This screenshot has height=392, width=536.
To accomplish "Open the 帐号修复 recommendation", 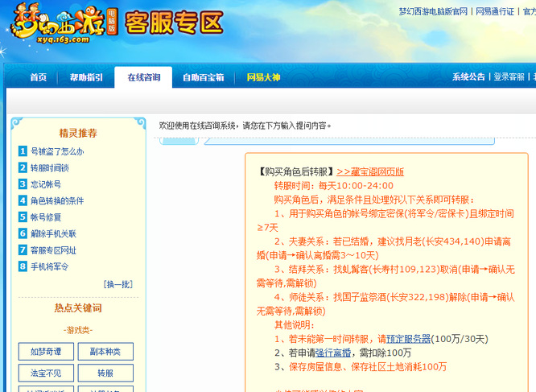I will coord(46,217).
